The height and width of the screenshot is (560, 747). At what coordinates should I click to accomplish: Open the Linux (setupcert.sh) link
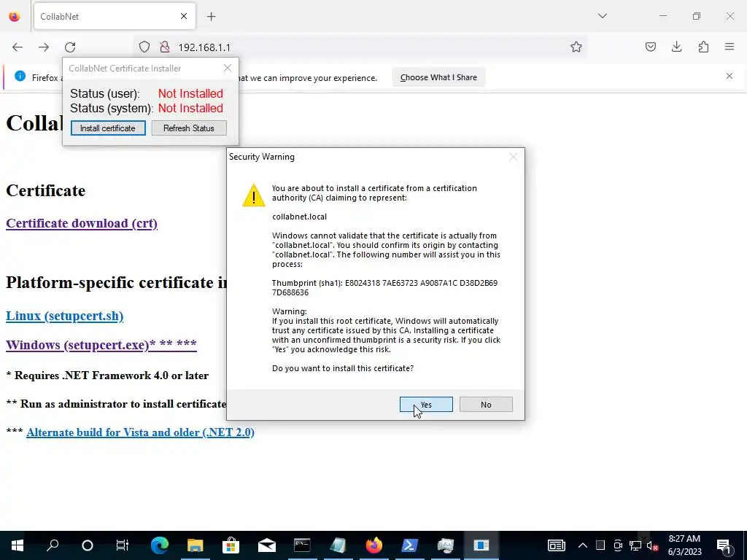point(64,316)
